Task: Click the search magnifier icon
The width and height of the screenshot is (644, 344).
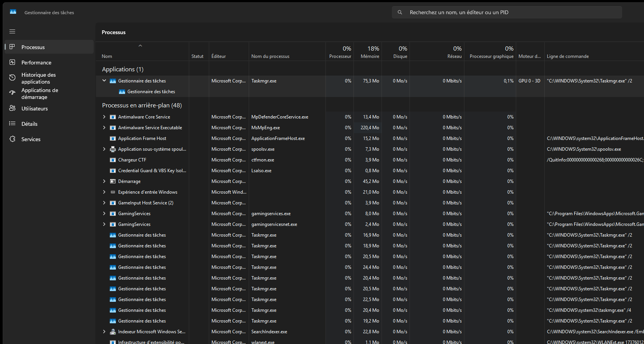Action: tap(400, 12)
